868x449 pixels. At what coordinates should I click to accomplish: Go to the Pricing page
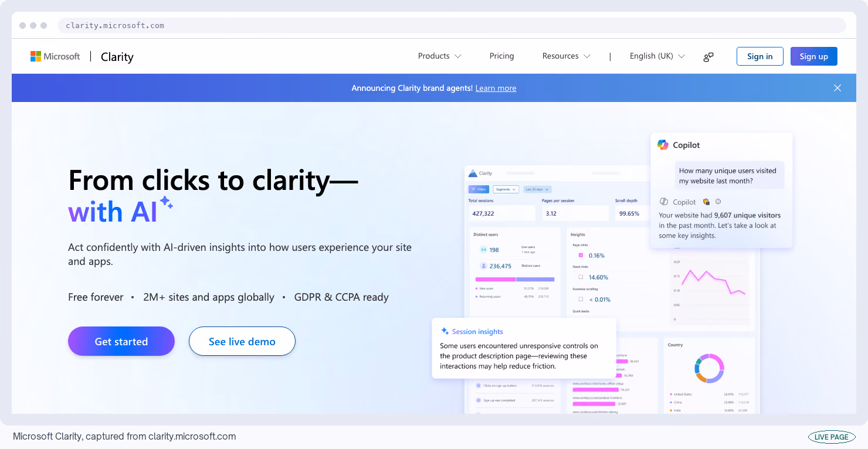pyautogui.click(x=501, y=56)
